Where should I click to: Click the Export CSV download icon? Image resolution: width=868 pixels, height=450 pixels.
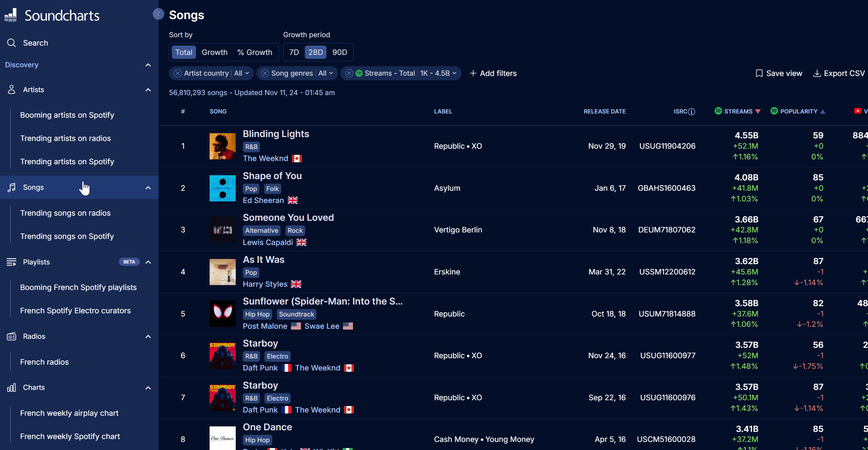pos(816,73)
